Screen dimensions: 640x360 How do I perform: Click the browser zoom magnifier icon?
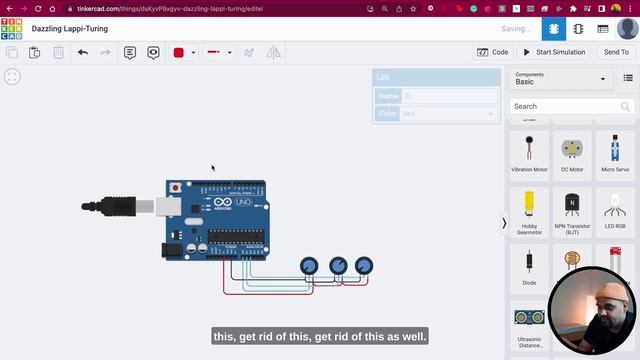384,9
